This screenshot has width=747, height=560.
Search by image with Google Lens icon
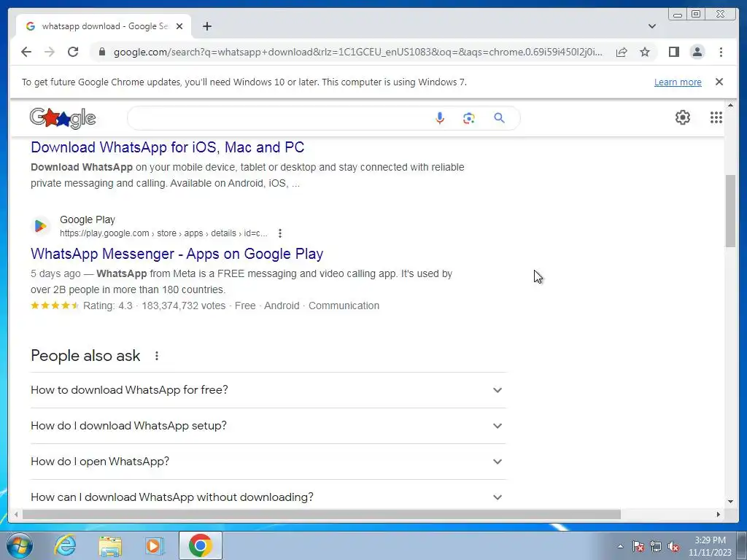coord(469,118)
